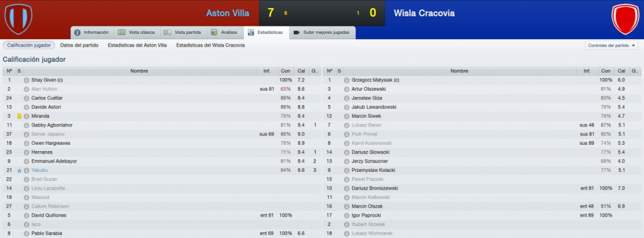The width and height of the screenshot is (644, 238).
Task: Open the Vista clásica tab
Action: click(136, 33)
